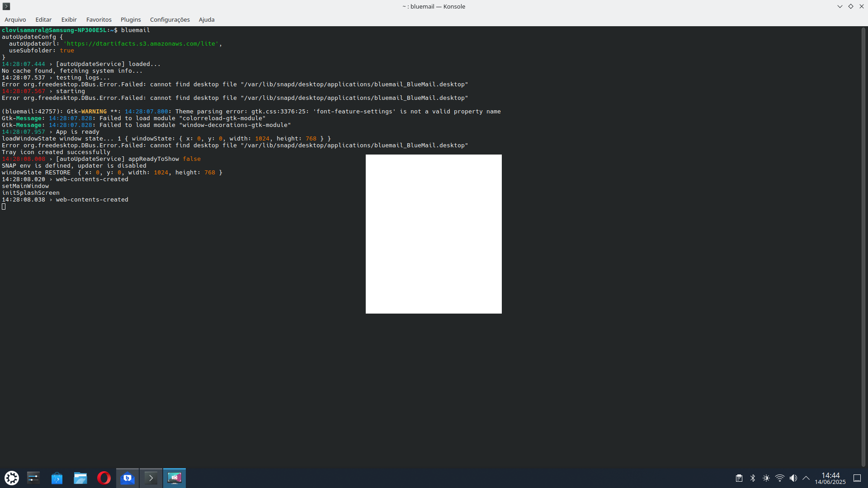Click the 'appReadyToShow false' log line

(x=101, y=159)
